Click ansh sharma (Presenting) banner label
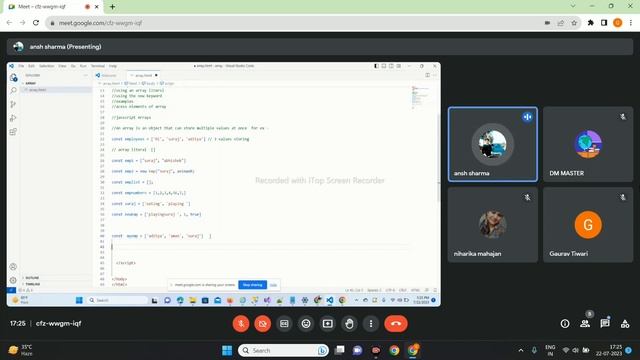 65,47
